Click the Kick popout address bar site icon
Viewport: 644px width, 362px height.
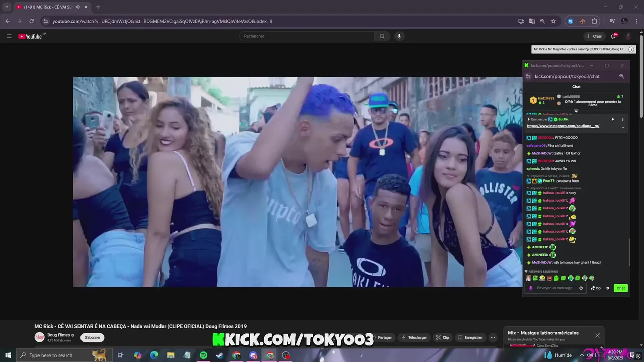(x=528, y=76)
